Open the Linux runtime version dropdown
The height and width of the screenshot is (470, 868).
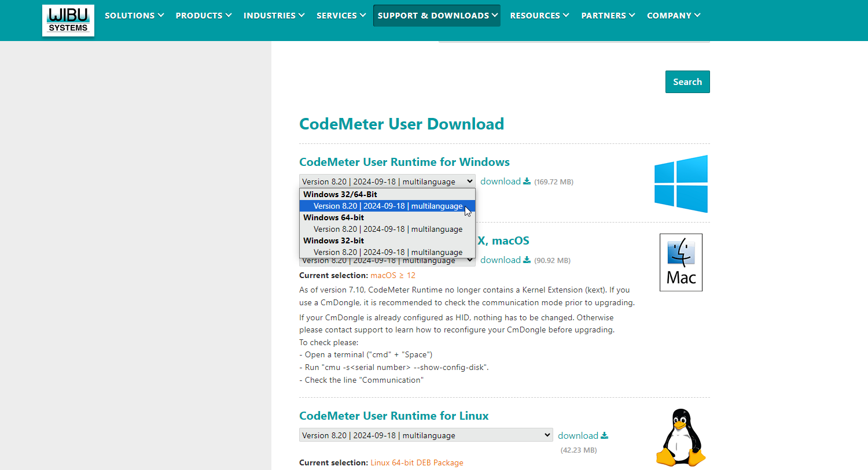(x=426, y=435)
